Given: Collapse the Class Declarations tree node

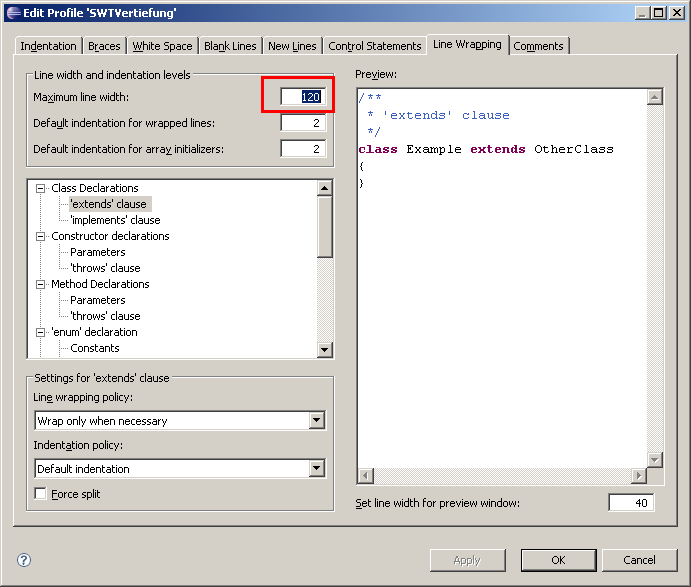Looking at the screenshot, I should click(x=41, y=188).
